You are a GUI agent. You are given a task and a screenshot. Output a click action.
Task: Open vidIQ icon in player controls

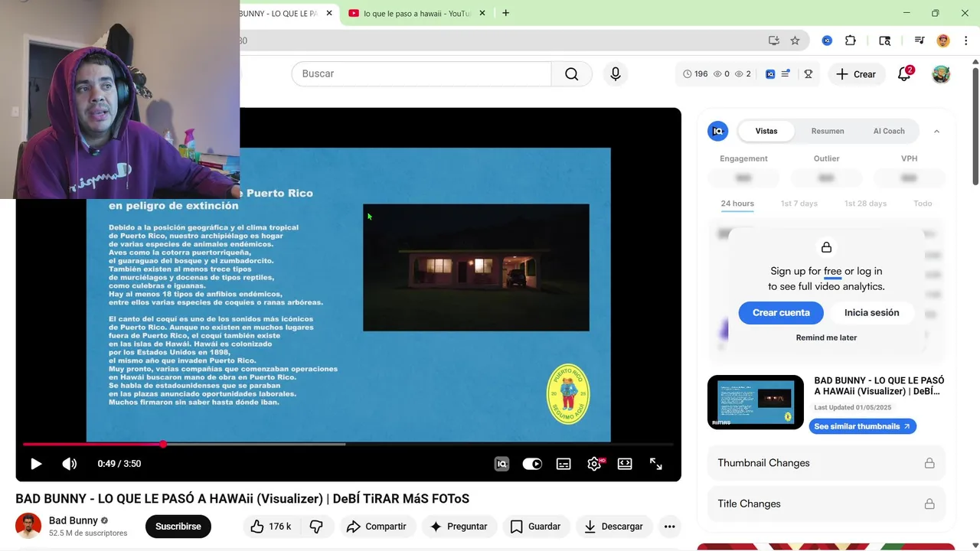[501, 464]
